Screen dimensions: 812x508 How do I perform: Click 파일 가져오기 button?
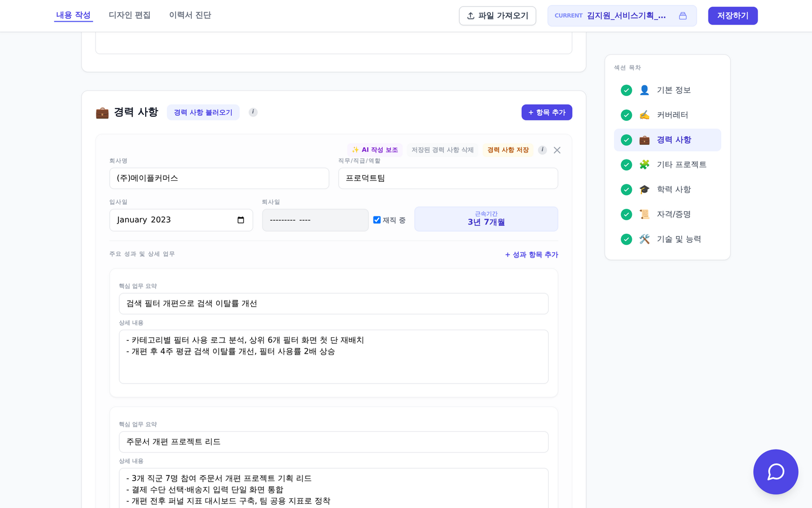497,16
